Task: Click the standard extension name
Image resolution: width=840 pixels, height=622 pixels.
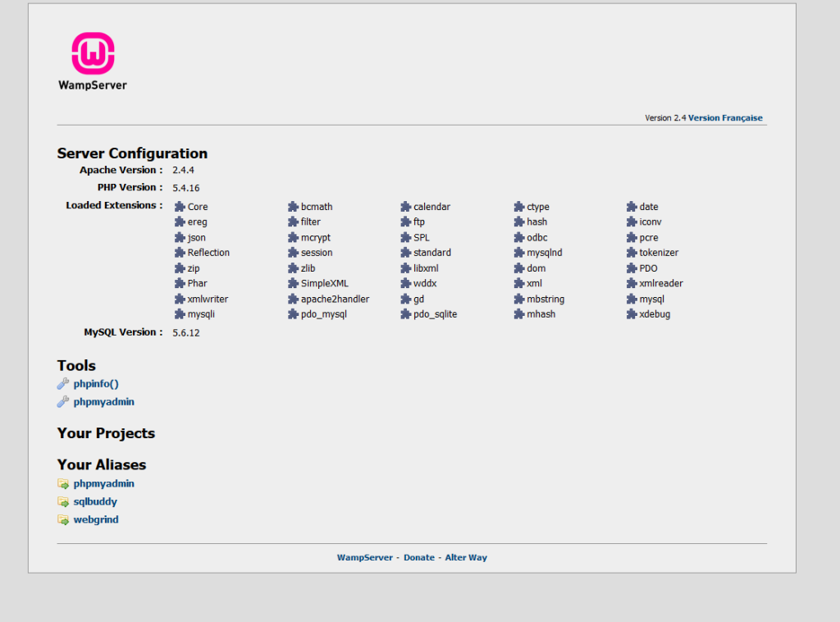Action: [432, 253]
